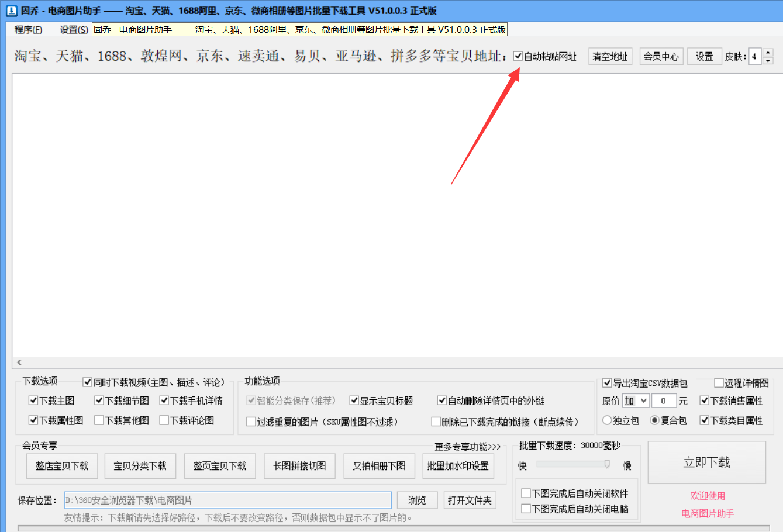Toggle 下载类目属性 checkbox
This screenshot has width=783, height=532.
(704, 420)
